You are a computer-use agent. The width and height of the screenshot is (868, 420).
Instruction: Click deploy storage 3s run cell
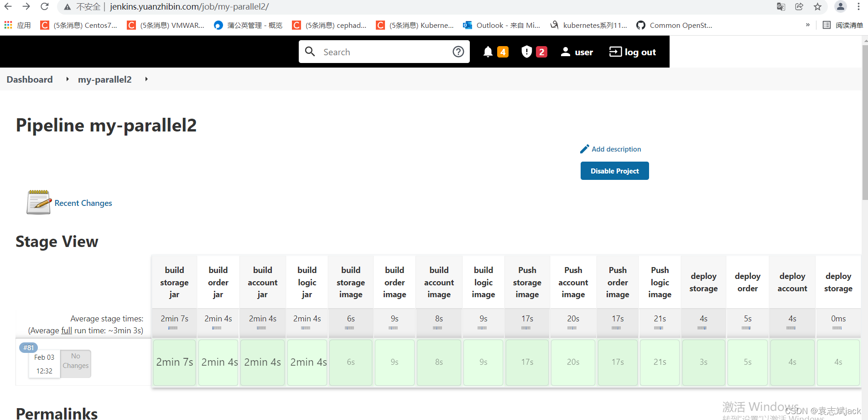point(704,362)
